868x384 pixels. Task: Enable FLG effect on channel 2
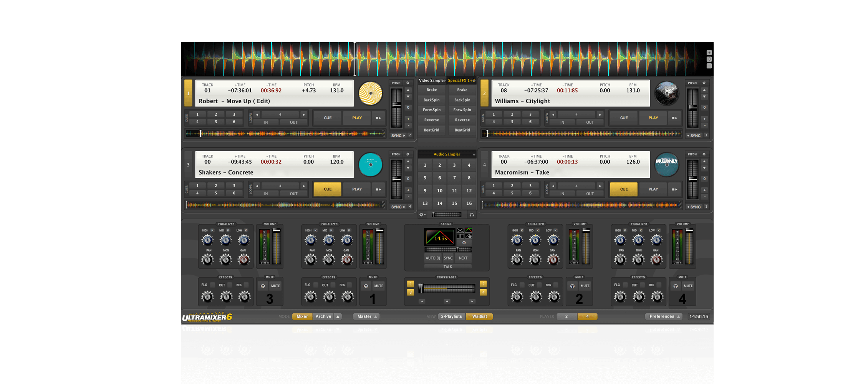[522, 285]
